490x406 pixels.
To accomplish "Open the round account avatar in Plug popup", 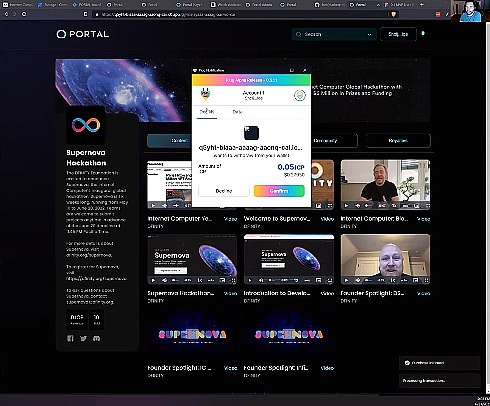I will tap(300, 95).
